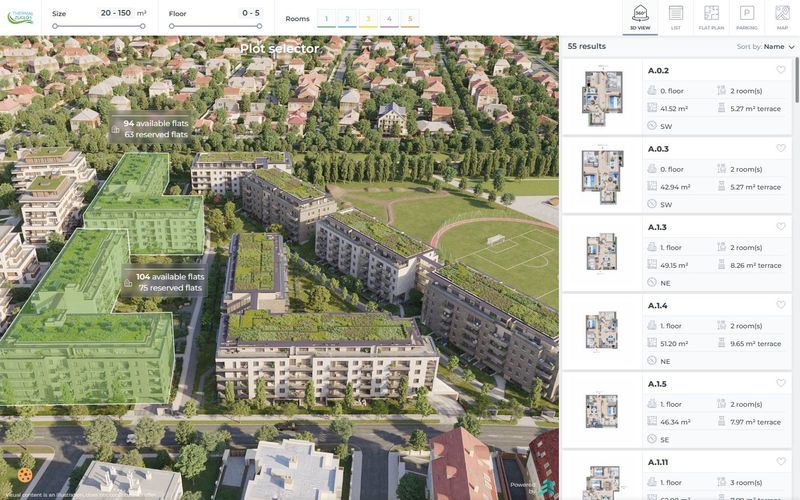
Task: Toggle 4 rooms filter
Action: (x=389, y=18)
